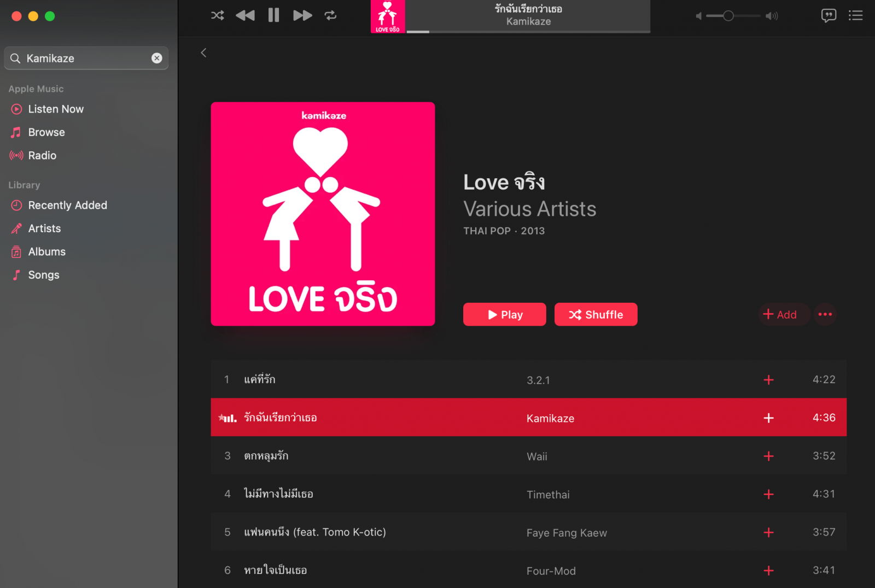
Task: Add track 3 by Waii to library
Action: pyautogui.click(x=768, y=456)
